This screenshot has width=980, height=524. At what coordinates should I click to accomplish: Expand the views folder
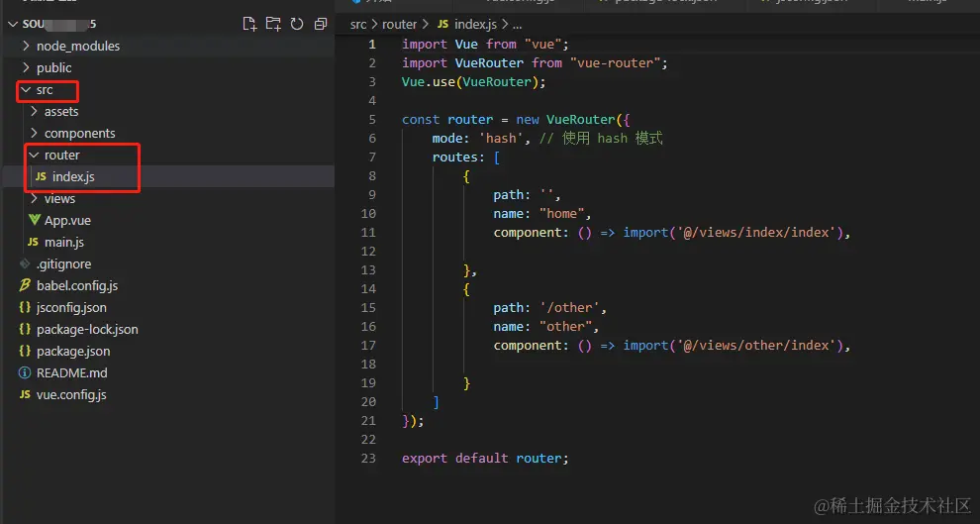[x=34, y=198]
